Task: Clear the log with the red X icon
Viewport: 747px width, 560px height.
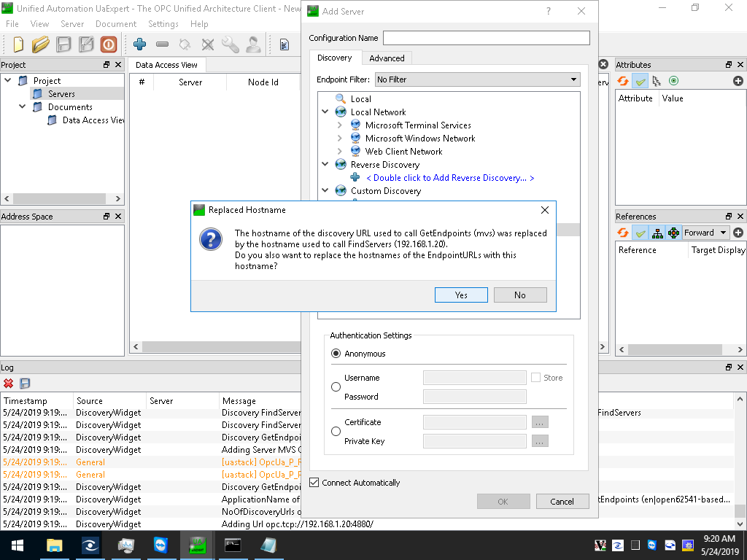Action: pyautogui.click(x=8, y=384)
